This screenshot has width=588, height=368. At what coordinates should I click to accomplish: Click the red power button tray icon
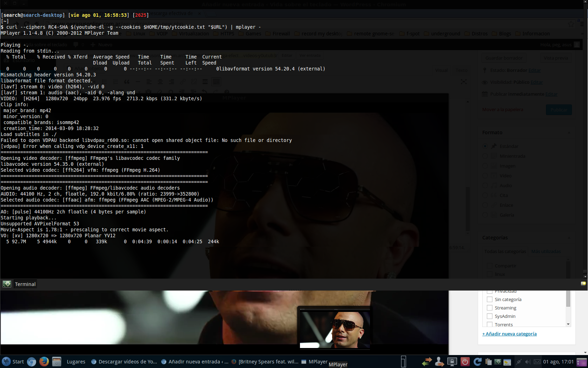(x=465, y=362)
